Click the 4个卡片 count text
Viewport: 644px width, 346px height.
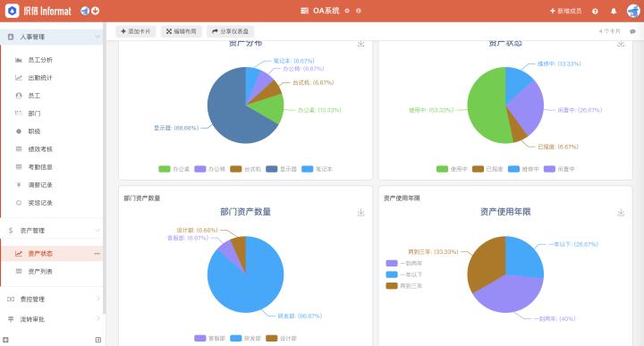pos(609,31)
